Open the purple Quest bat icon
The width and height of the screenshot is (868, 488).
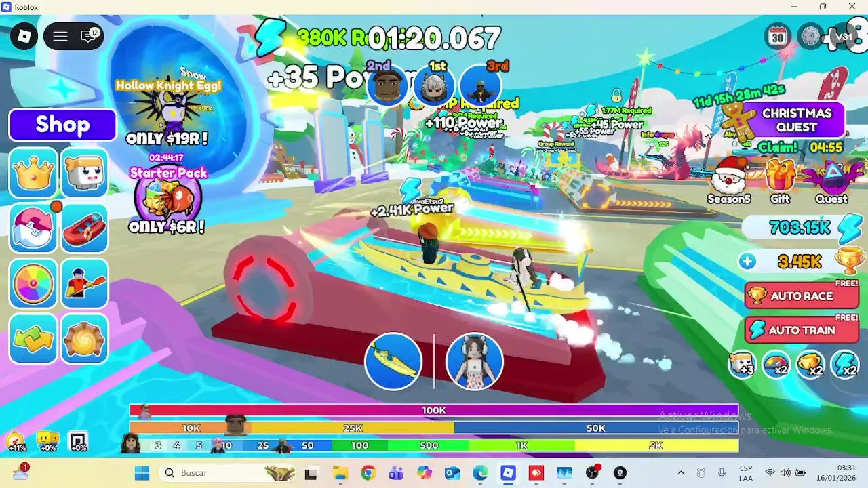[x=832, y=180]
